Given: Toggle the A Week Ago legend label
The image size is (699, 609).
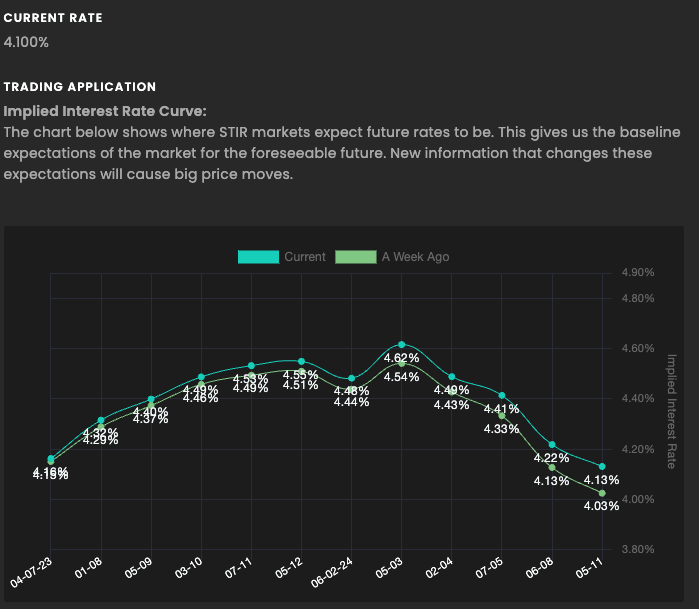Looking at the screenshot, I should tap(415, 257).
